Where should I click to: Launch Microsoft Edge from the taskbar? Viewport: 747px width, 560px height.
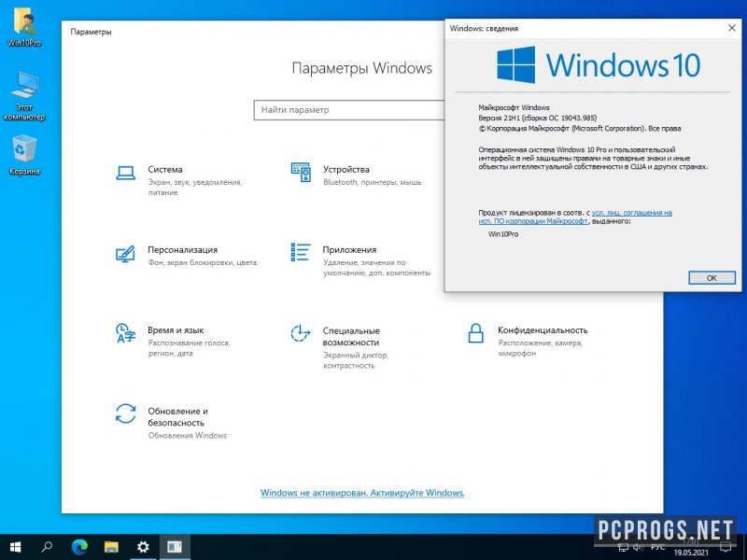pos(79,547)
